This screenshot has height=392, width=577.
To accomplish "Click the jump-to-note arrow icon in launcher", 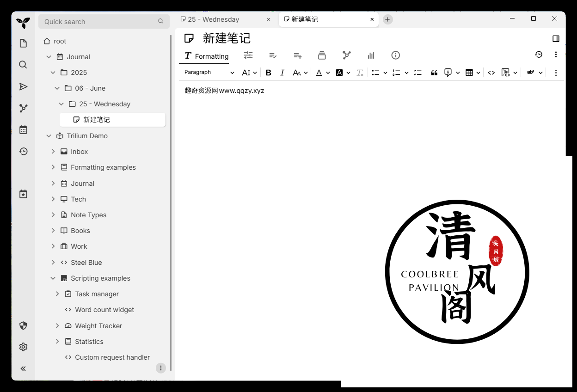I will pos(23,86).
